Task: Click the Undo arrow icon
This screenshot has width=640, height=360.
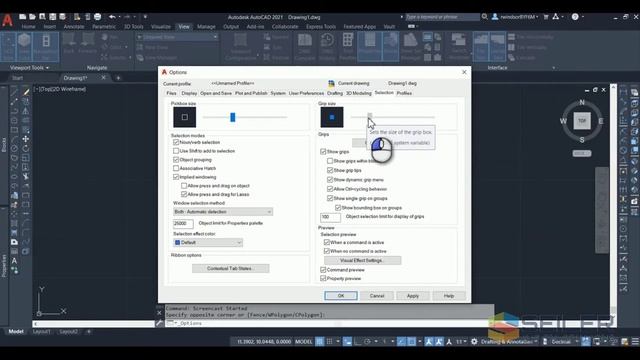Action: (x=112, y=17)
